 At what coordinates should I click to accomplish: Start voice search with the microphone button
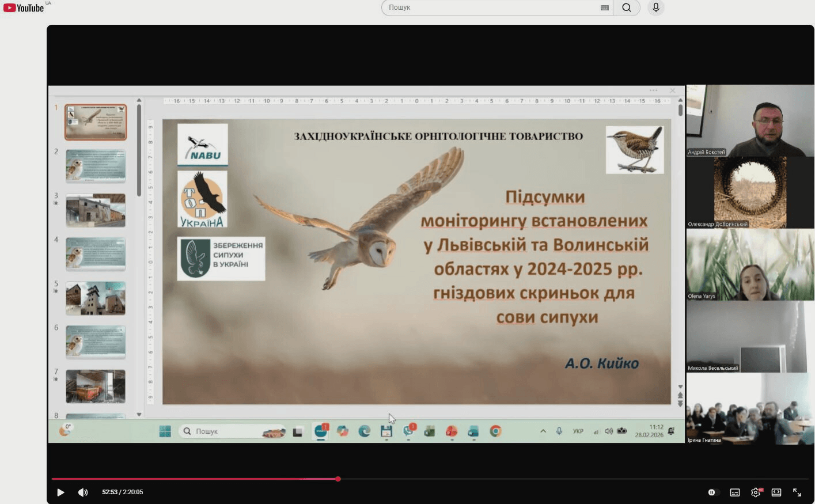pos(655,8)
